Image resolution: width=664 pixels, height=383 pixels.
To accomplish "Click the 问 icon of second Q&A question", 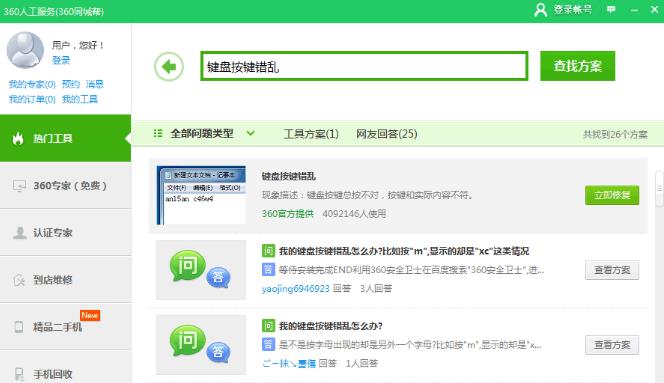I will 268,325.
